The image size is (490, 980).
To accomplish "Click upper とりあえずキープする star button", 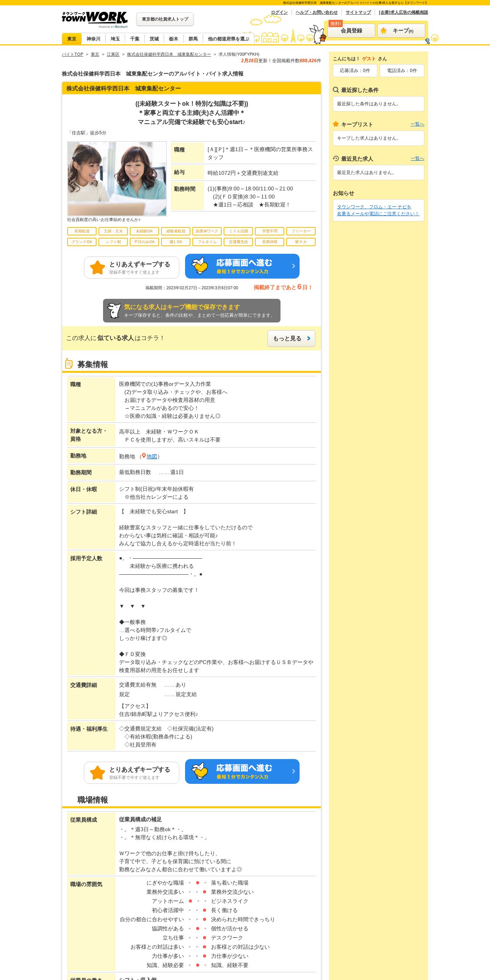I will 132,267.
